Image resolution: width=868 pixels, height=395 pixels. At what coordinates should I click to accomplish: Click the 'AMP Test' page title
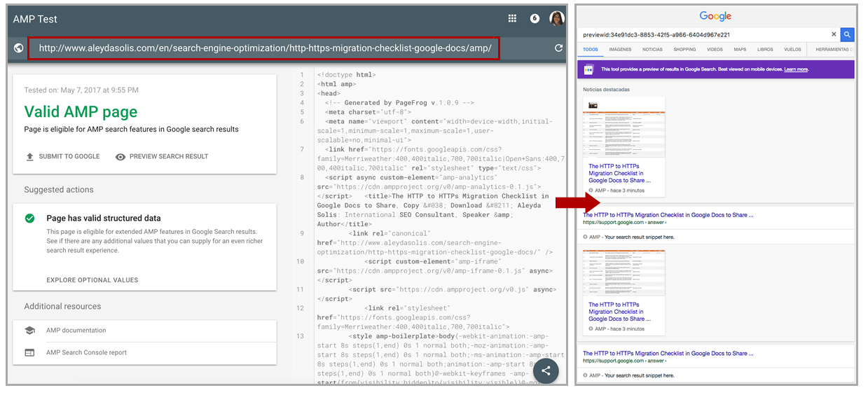[x=35, y=19]
